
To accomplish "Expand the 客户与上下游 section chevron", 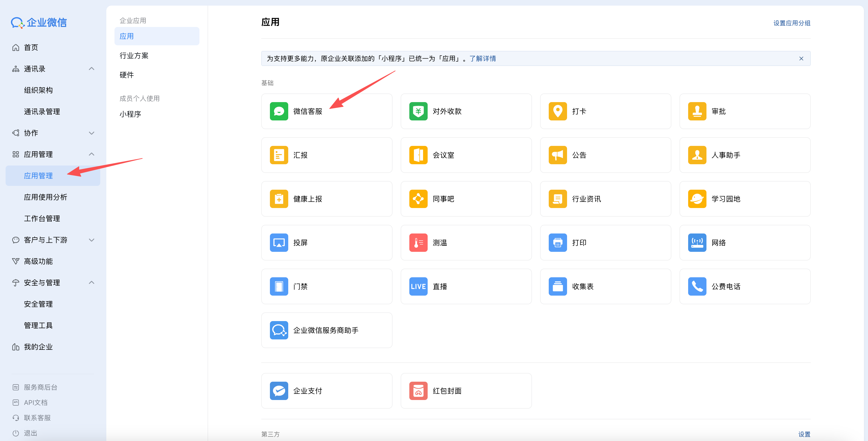I will click(91, 240).
